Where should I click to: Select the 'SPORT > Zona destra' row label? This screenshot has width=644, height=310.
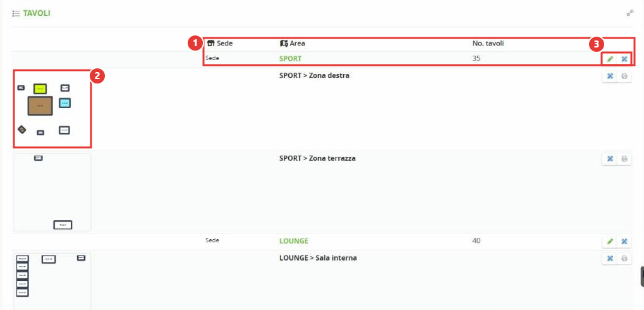pyautogui.click(x=314, y=76)
